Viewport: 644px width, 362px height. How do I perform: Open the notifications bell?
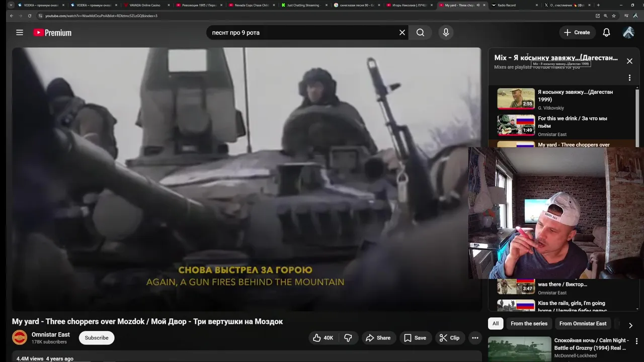coord(606,33)
